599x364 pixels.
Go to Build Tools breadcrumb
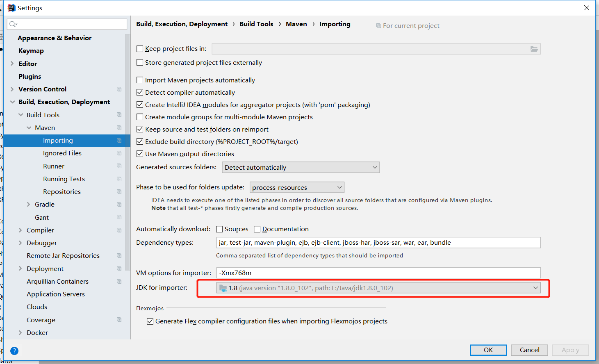click(x=256, y=24)
